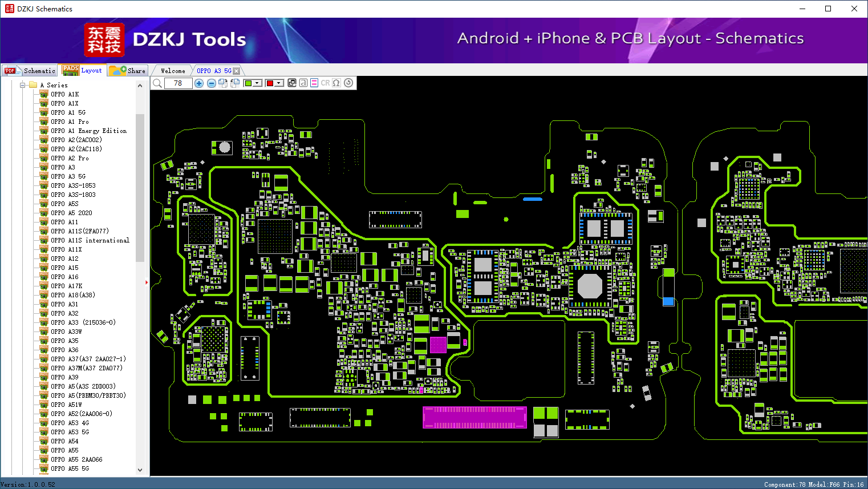868x489 pixels.
Task: Click the red color swatch
Action: point(270,83)
